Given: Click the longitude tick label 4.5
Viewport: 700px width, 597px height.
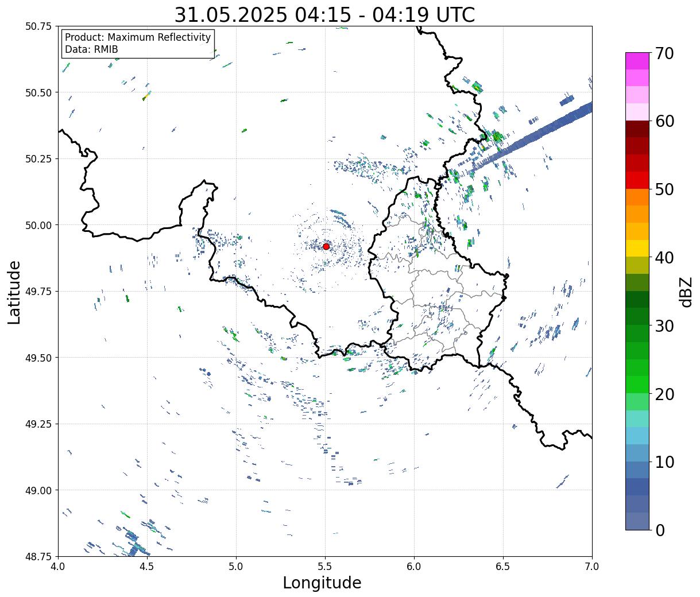Looking at the screenshot, I should pyautogui.click(x=147, y=567).
